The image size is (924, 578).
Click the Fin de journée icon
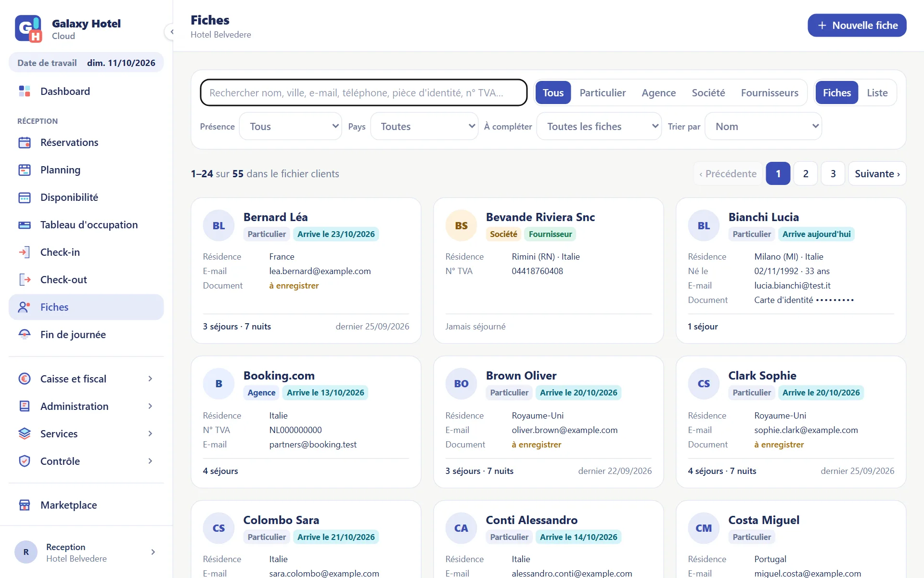coord(25,335)
